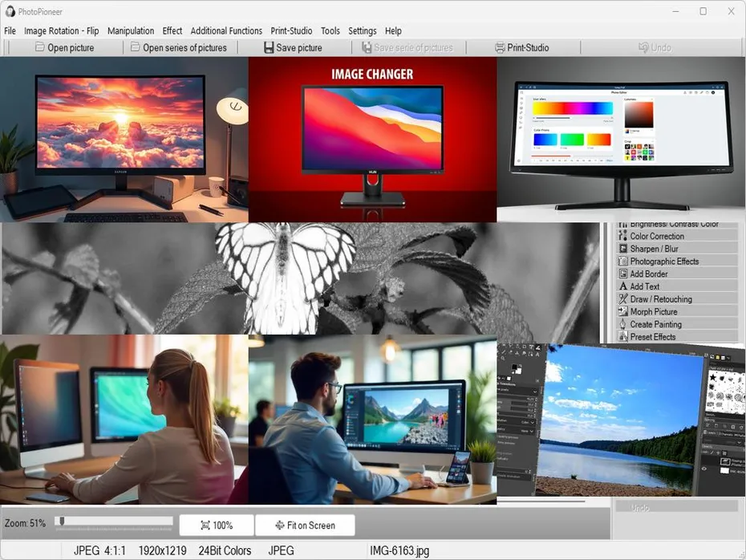Click the Open picture toolbar button
The width and height of the screenshot is (746, 560).
(64, 48)
